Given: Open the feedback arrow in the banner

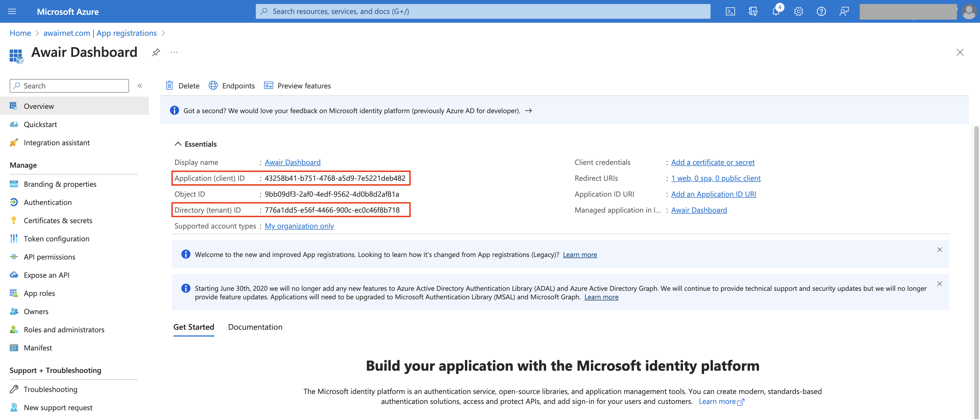Looking at the screenshot, I should click(x=528, y=111).
